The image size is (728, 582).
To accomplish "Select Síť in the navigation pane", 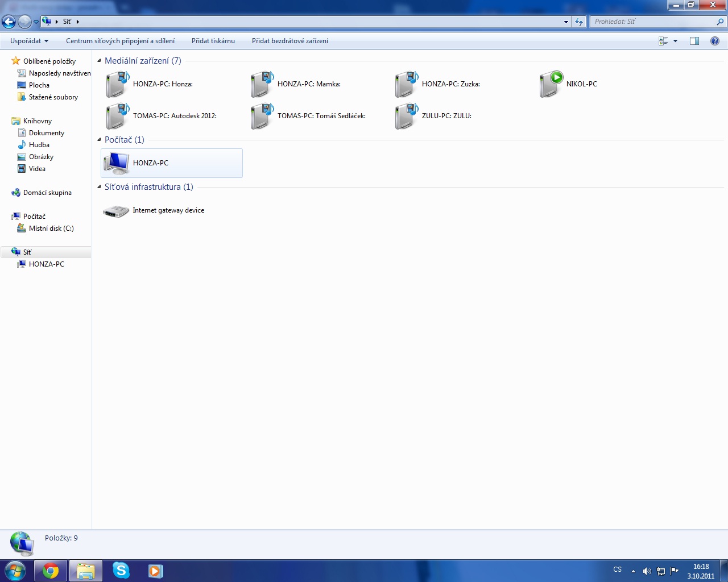I will (45, 252).
